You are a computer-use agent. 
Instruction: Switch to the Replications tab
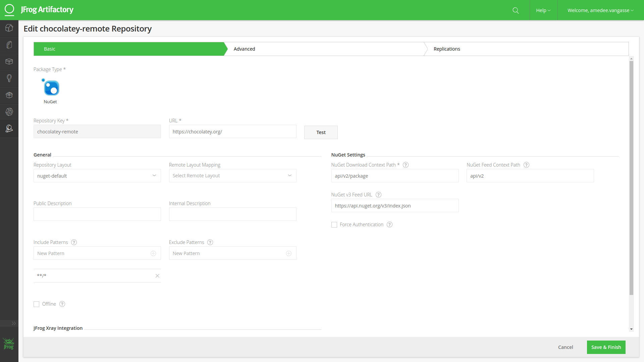(x=526, y=49)
